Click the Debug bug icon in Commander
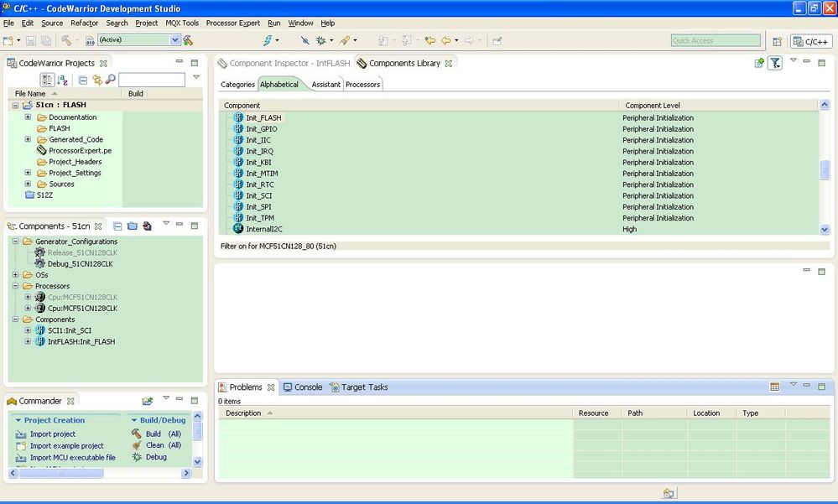The image size is (838, 504). (x=137, y=457)
